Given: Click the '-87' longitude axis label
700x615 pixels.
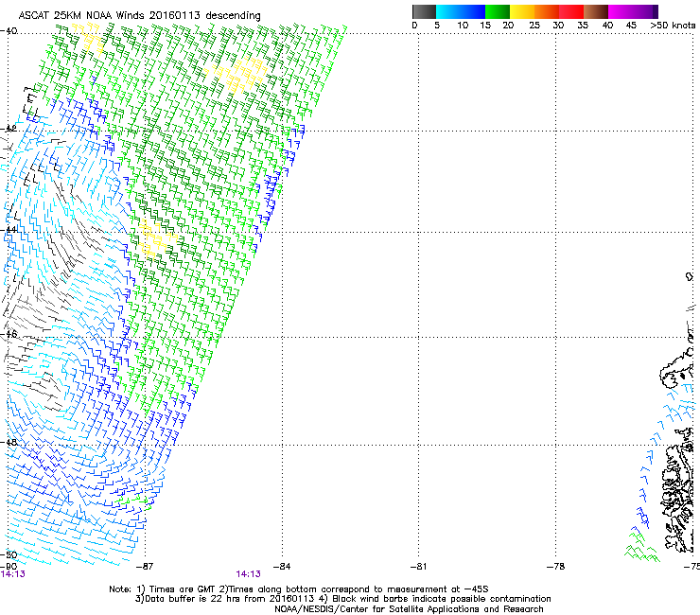Looking at the screenshot, I should point(144,567).
